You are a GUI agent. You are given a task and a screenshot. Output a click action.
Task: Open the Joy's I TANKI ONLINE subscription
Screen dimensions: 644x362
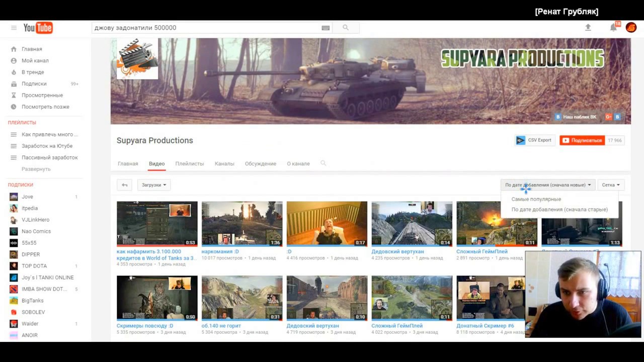48,278
